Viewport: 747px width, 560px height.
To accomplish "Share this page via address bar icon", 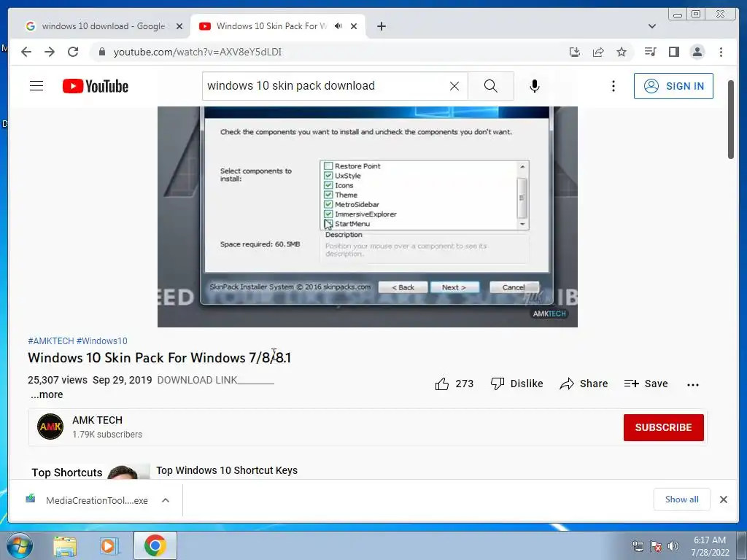I will (x=598, y=52).
